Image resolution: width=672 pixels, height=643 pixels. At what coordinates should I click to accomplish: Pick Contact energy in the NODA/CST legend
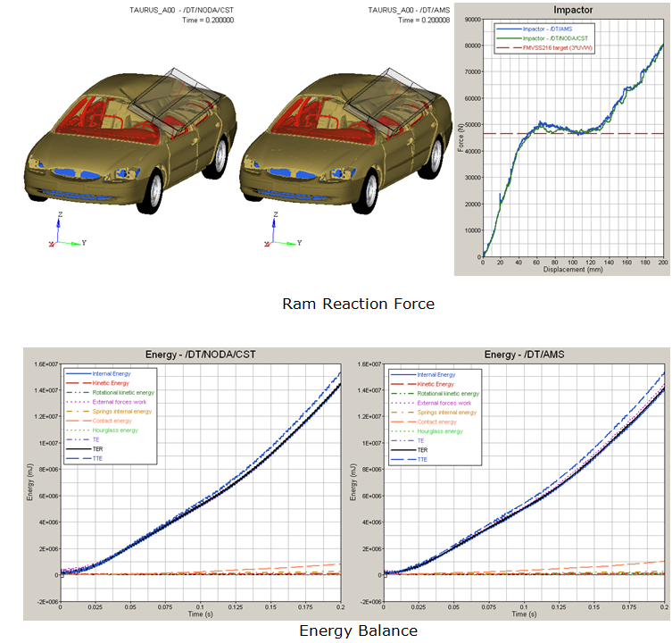(112, 422)
